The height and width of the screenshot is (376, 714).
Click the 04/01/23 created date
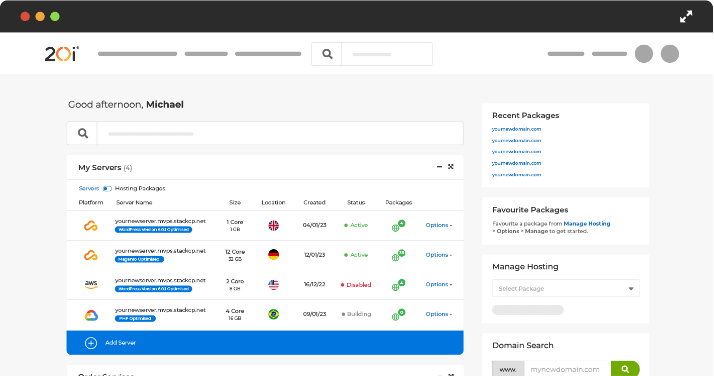315,225
